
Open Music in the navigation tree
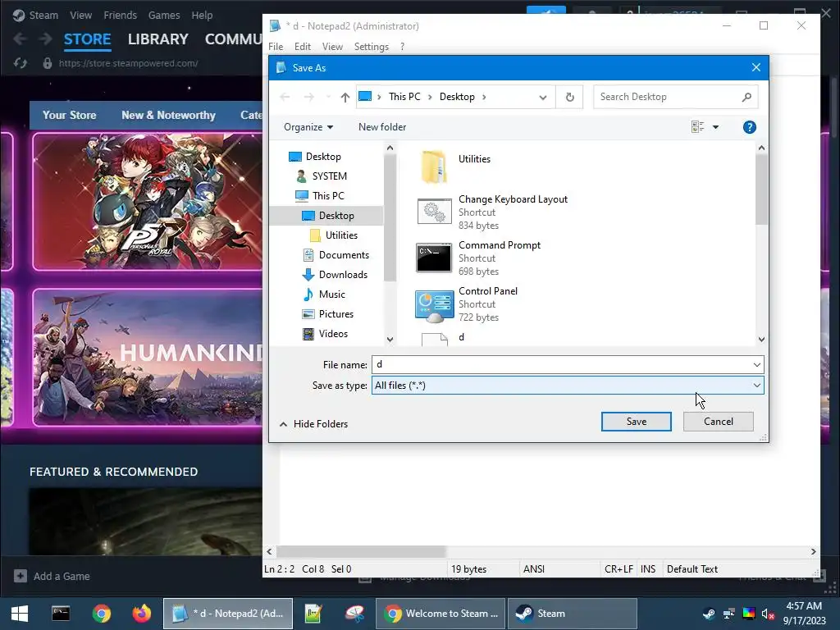pos(331,294)
